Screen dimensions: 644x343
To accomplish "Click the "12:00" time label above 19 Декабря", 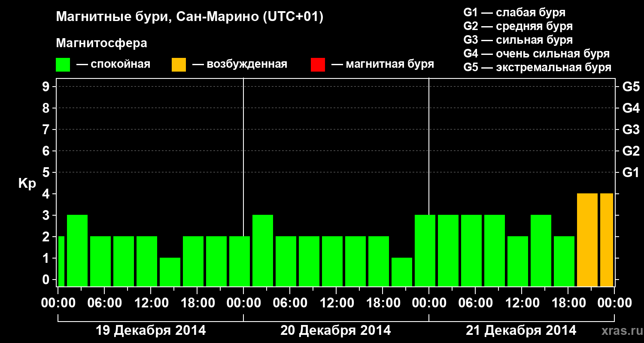I will click(151, 303).
